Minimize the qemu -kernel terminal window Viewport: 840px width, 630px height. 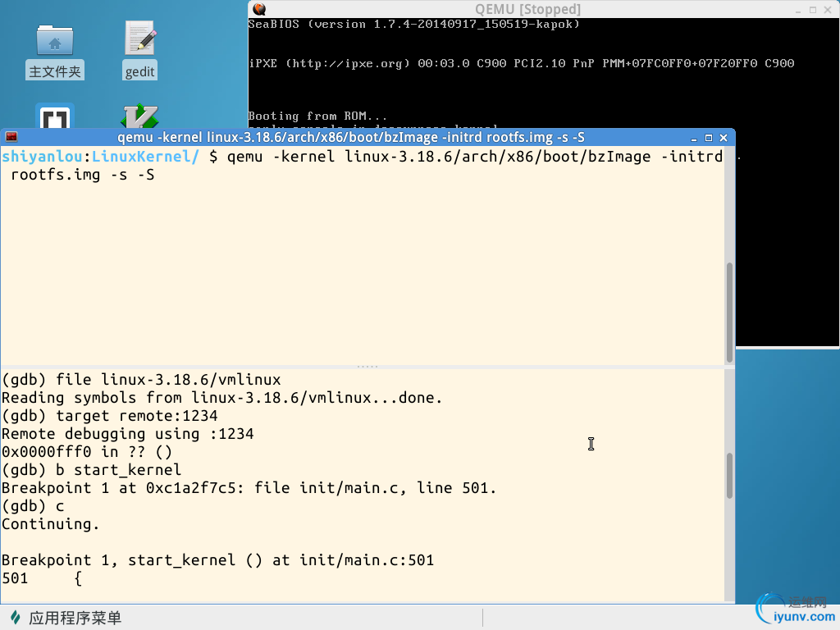[x=694, y=138]
